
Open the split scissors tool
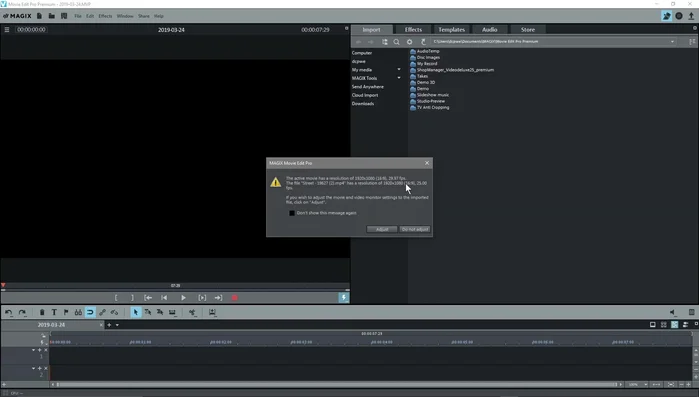[192, 312]
